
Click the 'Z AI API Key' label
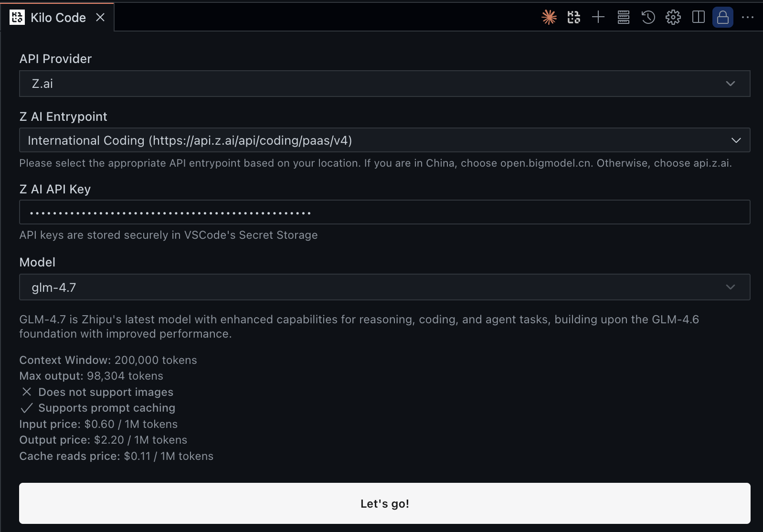tap(55, 189)
